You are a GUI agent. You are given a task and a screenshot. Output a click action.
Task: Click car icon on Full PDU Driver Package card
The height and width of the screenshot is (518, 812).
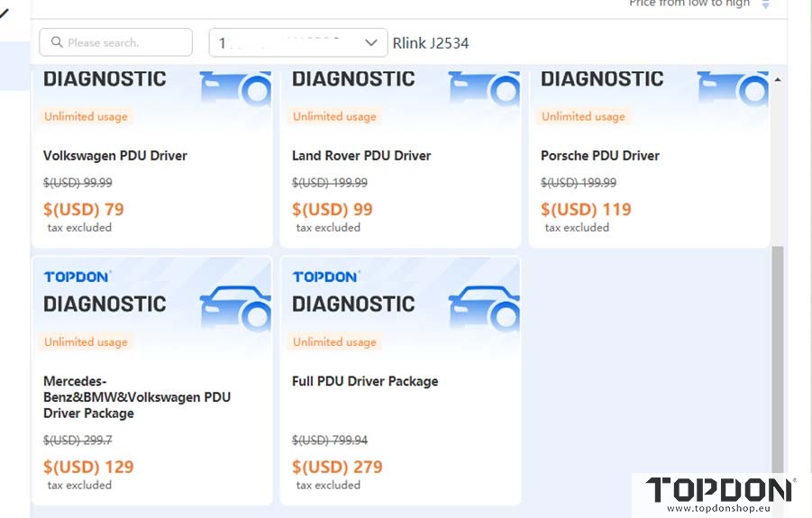[484, 307]
